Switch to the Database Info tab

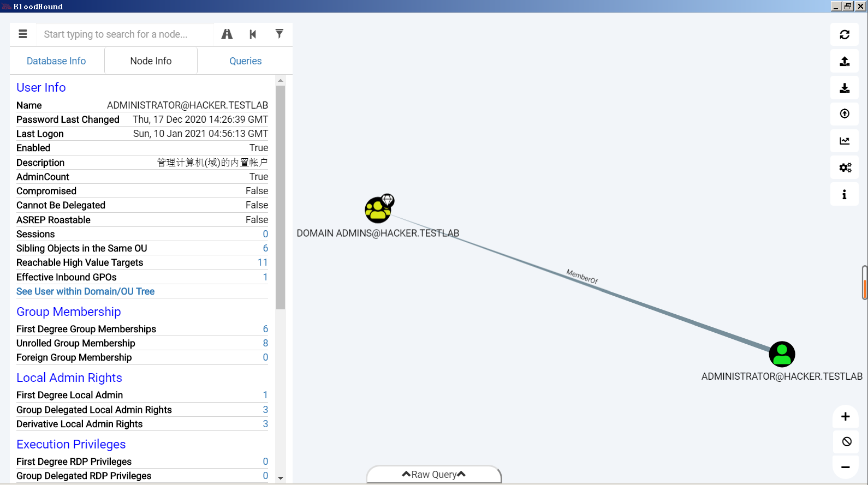tap(56, 61)
